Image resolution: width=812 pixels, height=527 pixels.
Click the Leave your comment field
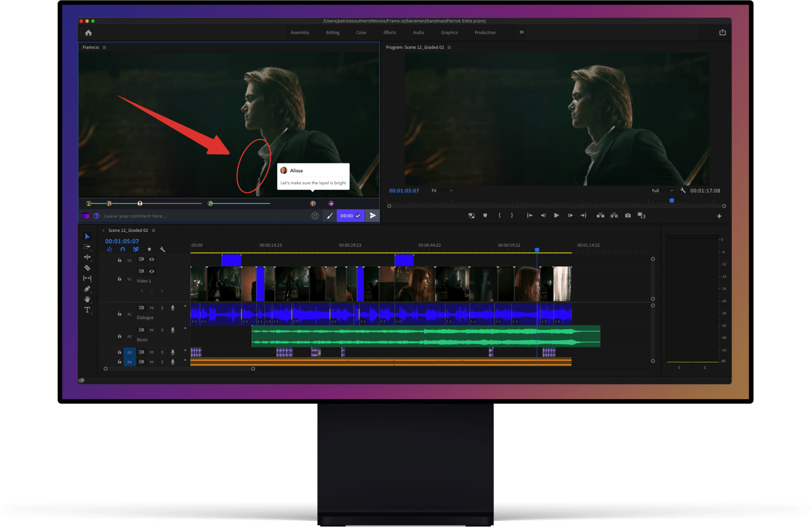[x=206, y=216]
